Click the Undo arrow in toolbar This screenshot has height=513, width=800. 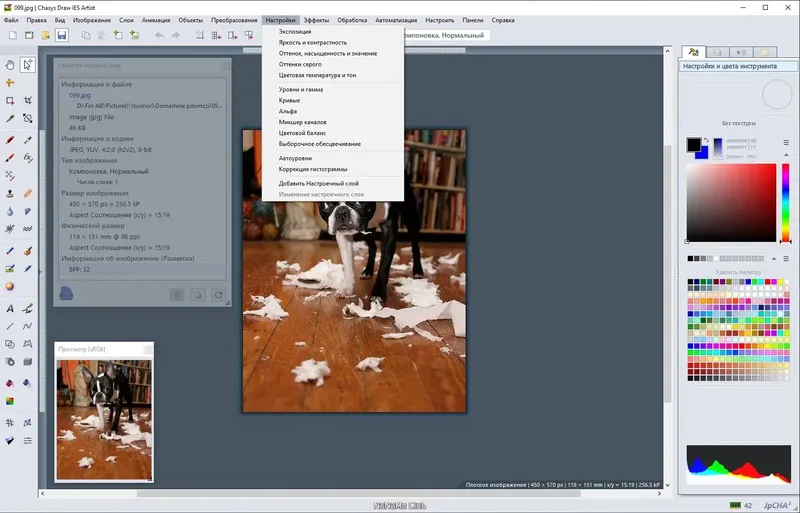[x=159, y=35]
